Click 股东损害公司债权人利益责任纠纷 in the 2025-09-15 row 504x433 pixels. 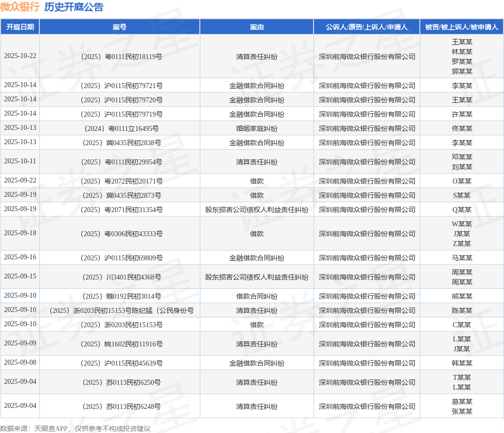256,277
